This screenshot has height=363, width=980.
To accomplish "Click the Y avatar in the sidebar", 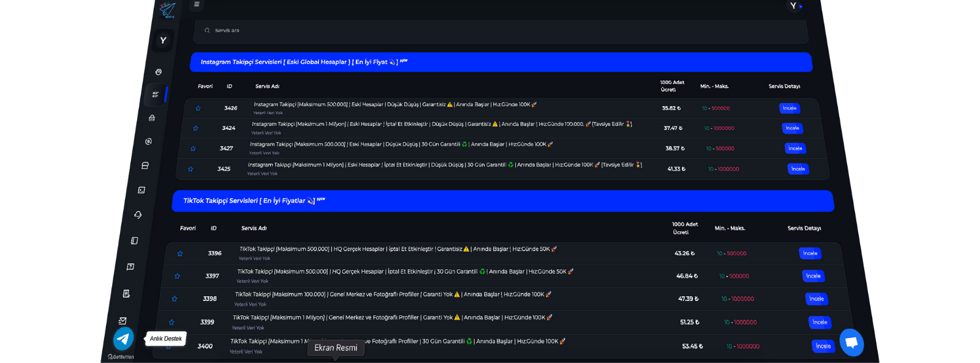I will point(163,40).
